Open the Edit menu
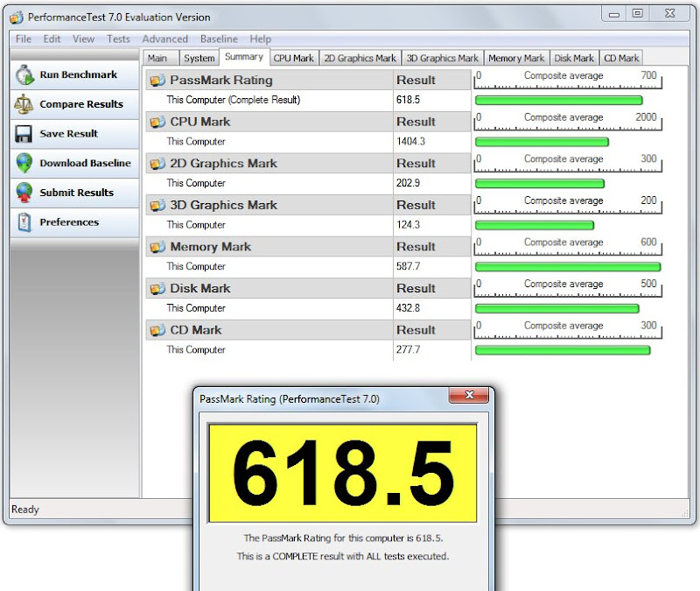 52,39
